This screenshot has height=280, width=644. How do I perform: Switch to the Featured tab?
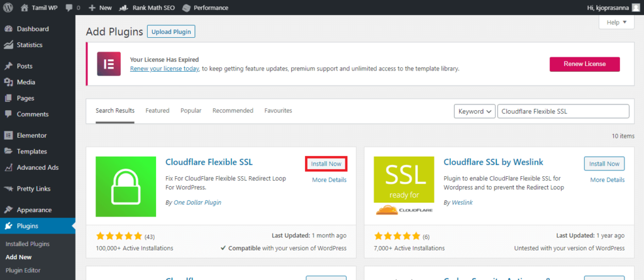pyautogui.click(x=157, y=111)
